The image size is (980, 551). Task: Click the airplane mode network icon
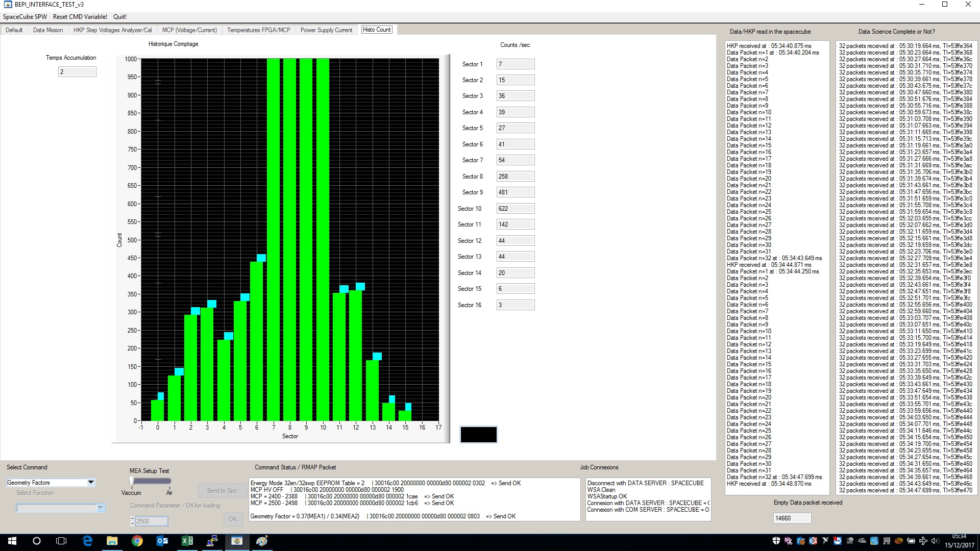tap(923, 541)
